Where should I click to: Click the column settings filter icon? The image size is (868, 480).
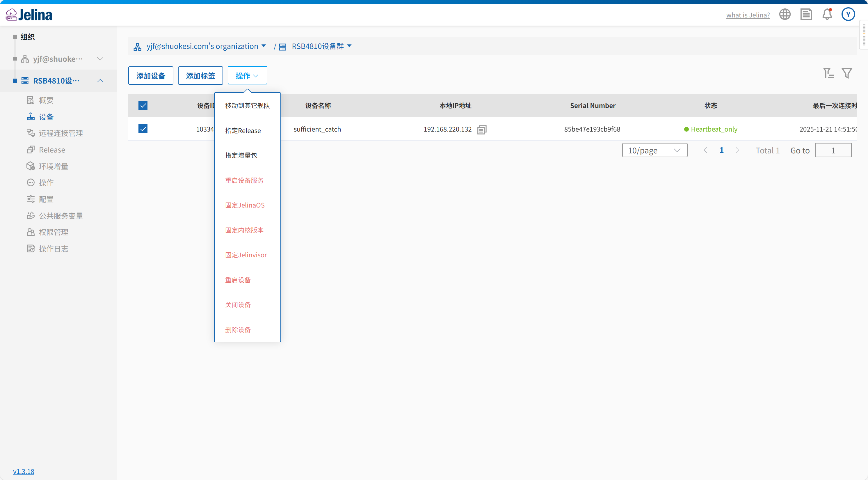pos(828,73)
